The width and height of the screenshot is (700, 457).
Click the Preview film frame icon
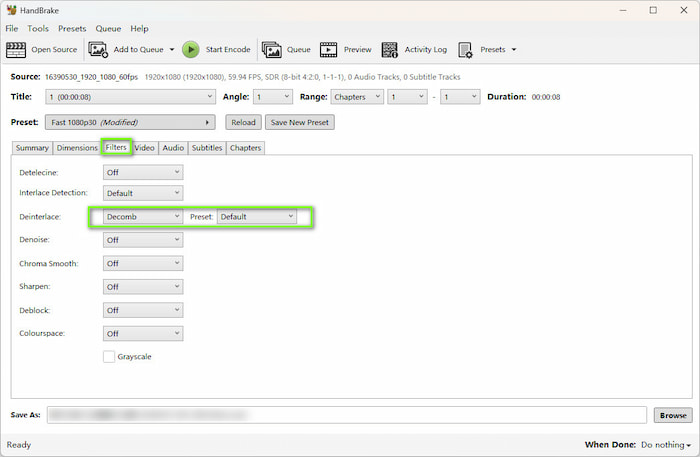329,50
